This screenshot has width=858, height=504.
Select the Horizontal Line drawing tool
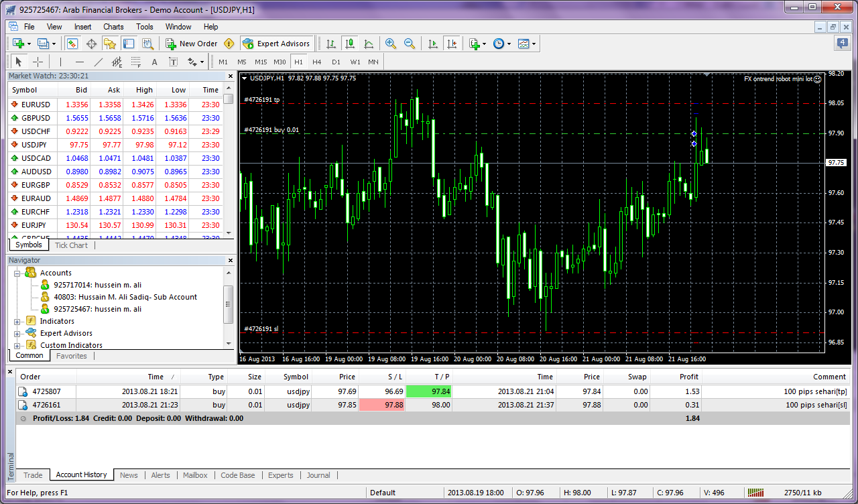tap(79, 62)
